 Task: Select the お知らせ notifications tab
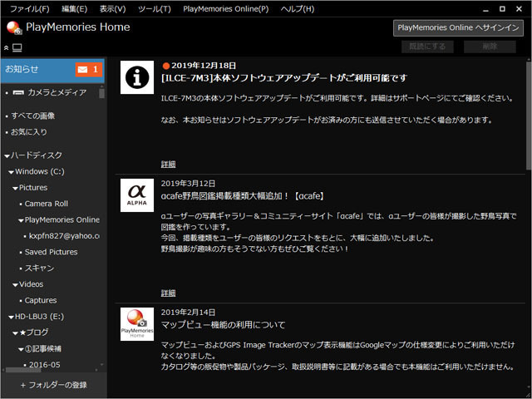[x=52, y=71]
